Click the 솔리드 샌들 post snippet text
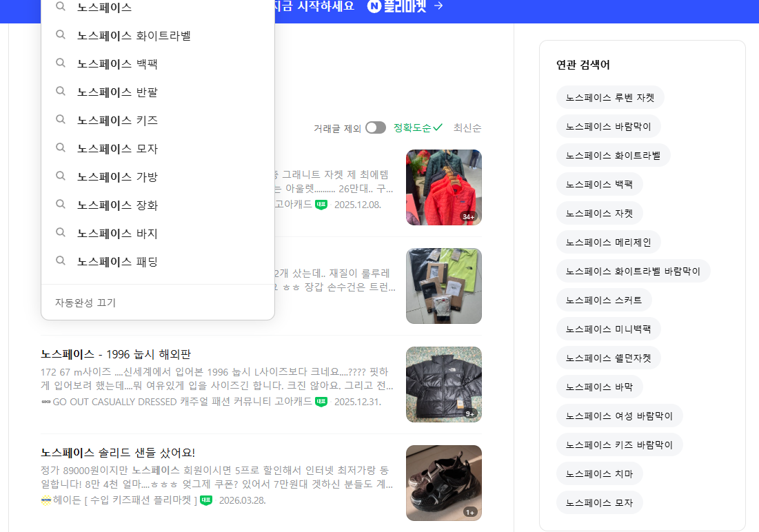This screenshot has width=759, height=532. pos(217,477)
